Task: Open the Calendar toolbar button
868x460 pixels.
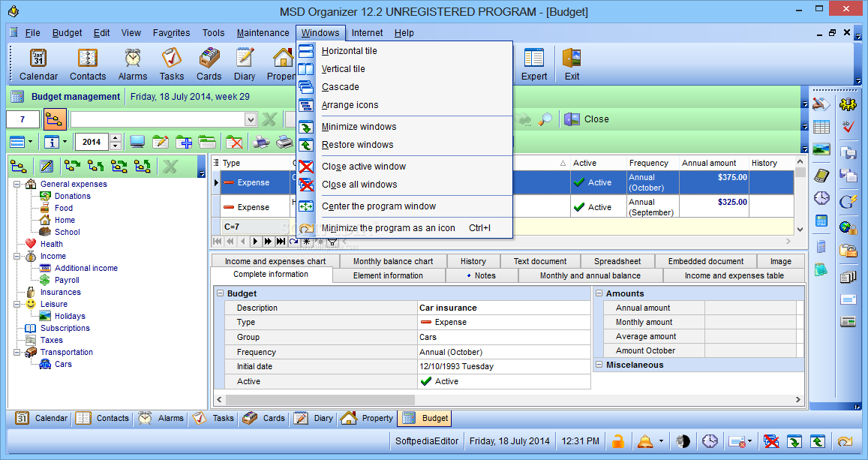Action: tap(38, 65)
